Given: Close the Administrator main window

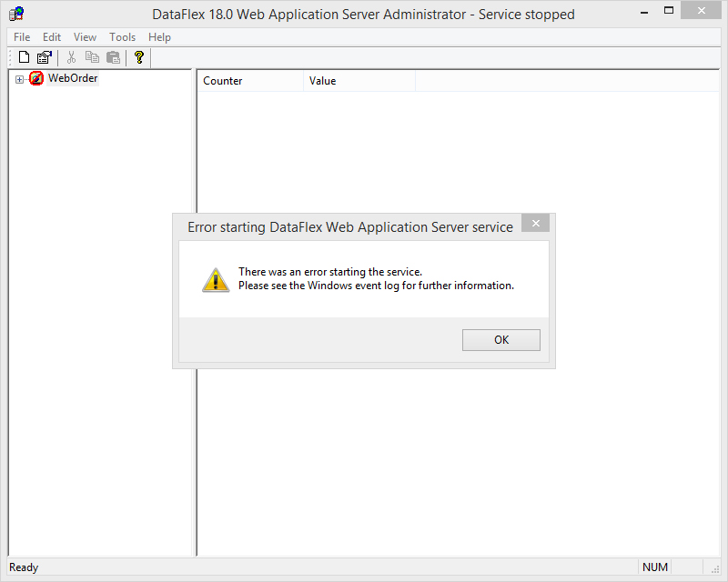Looking at the screenshot, I should 701,11.
